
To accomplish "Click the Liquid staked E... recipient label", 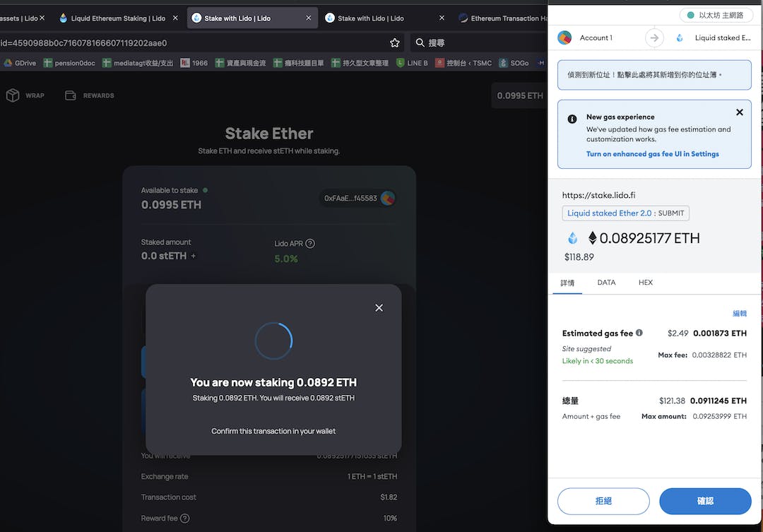I will pos(723,37).
